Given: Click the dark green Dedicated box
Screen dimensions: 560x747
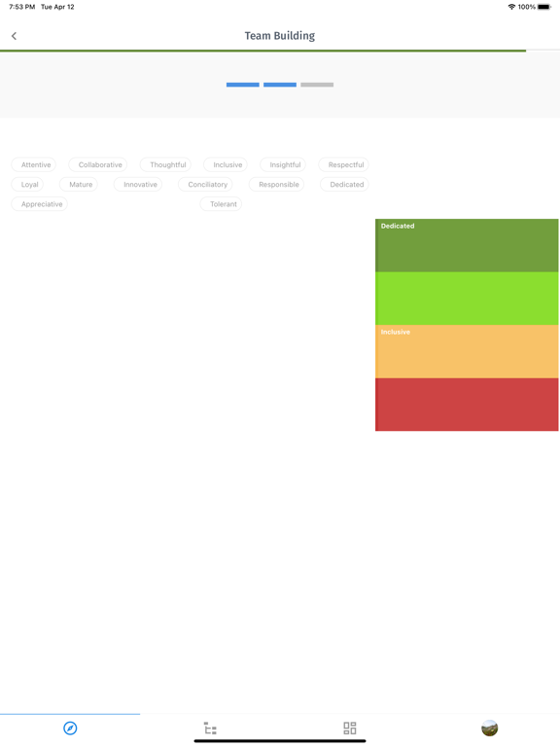Looking at the screenshot, I should click(x=467, y=245).
